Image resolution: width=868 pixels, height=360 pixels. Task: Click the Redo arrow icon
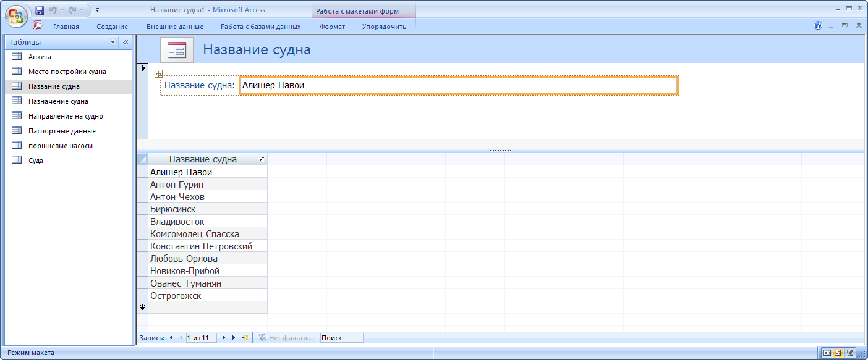pyautogui.click(x=72, y=10)
